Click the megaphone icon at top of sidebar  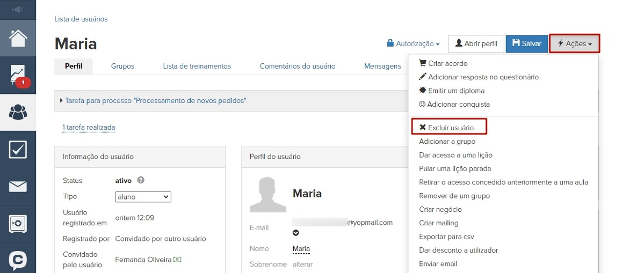coord(18,10)
